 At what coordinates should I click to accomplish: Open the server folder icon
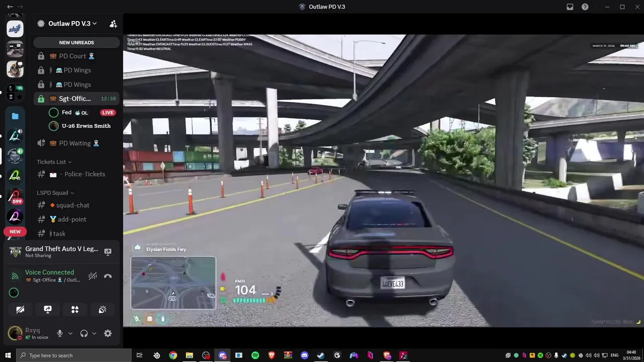tap(15, 116)
